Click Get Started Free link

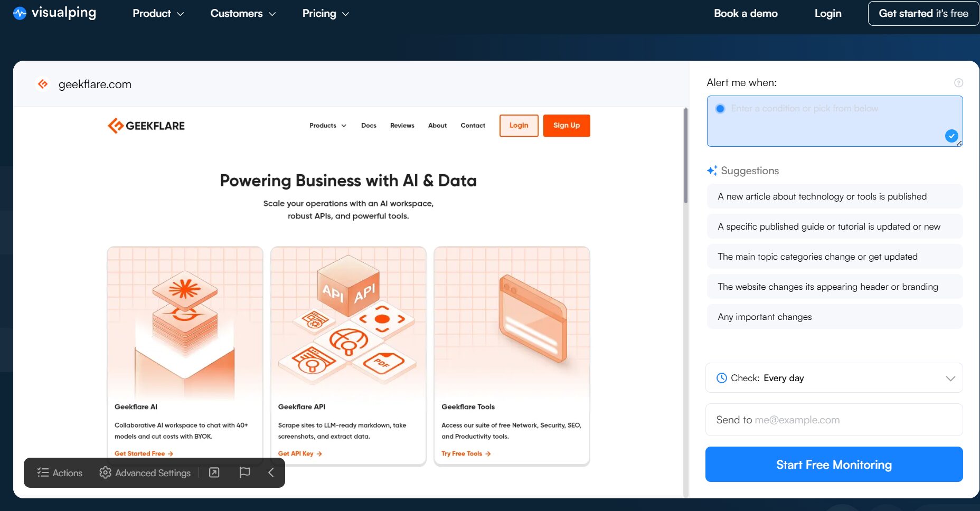click(x=144, y=453)
